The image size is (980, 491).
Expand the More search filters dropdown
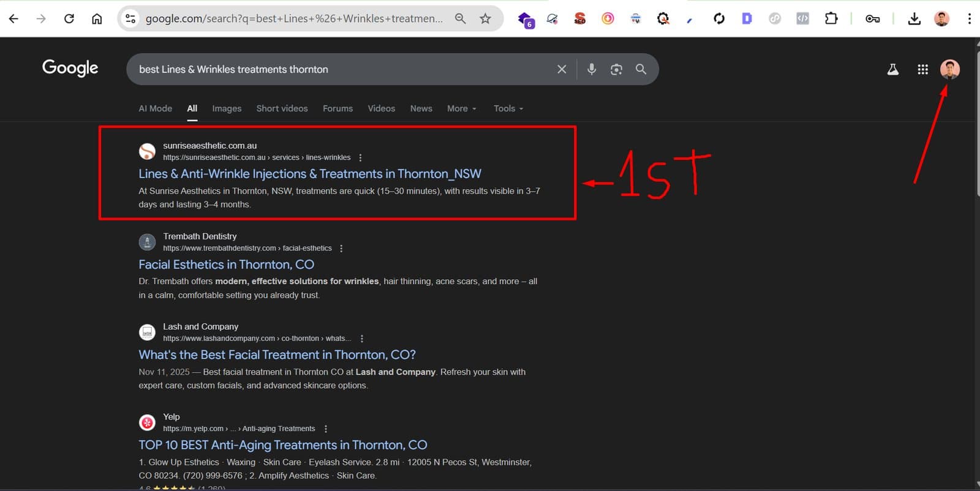click(x=461, y=108)
